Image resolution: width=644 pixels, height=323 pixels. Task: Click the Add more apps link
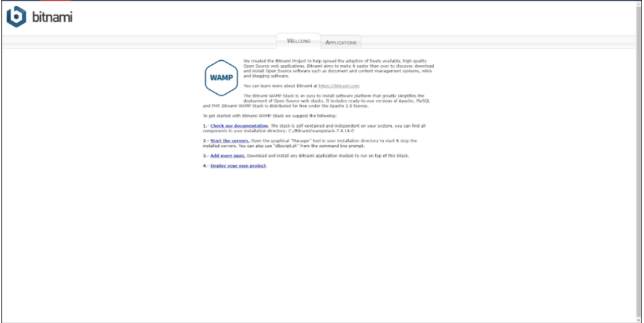(x=228, y=156)
